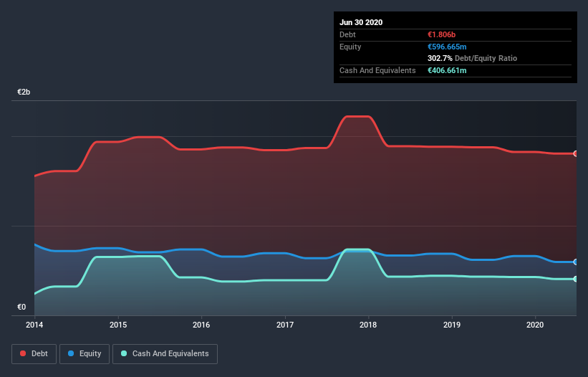Click the €596.665m equity value
Viewport: 588px width, 377px height.
point(447,47)
